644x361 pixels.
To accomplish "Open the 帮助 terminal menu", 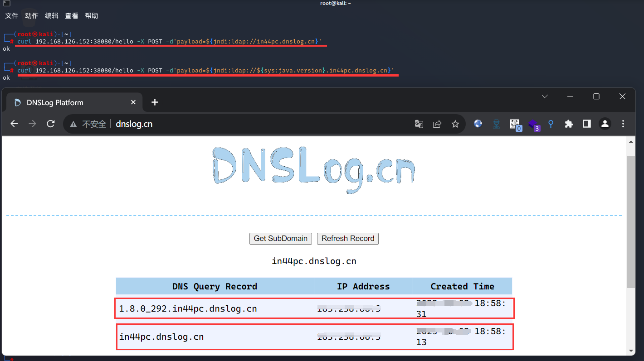I will coord(92,16).
